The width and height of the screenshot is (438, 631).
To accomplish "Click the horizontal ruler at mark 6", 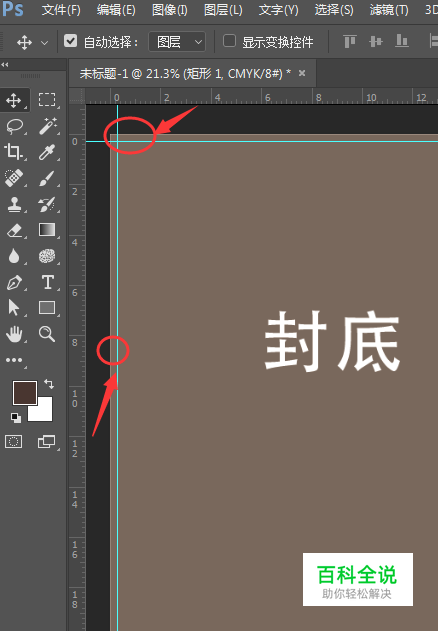I will click(x=267, y=97).
